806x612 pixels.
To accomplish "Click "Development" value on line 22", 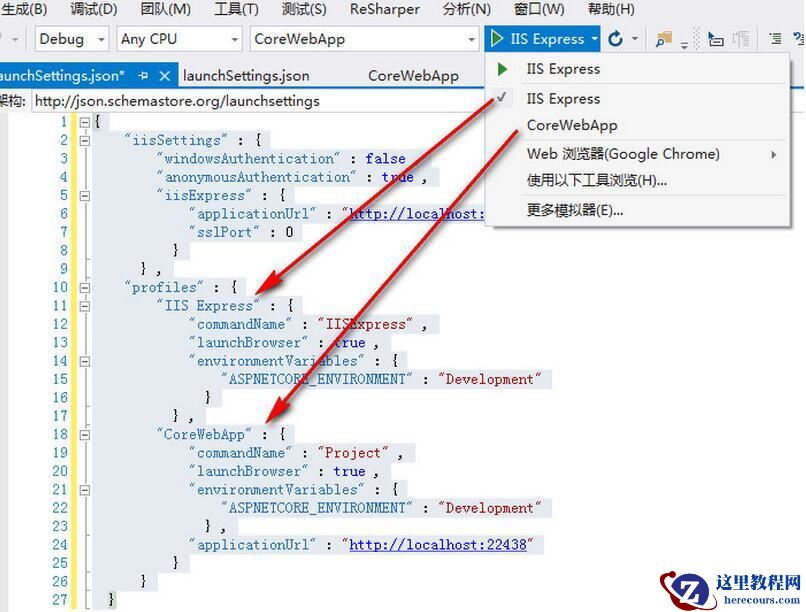I will point(489,508).
